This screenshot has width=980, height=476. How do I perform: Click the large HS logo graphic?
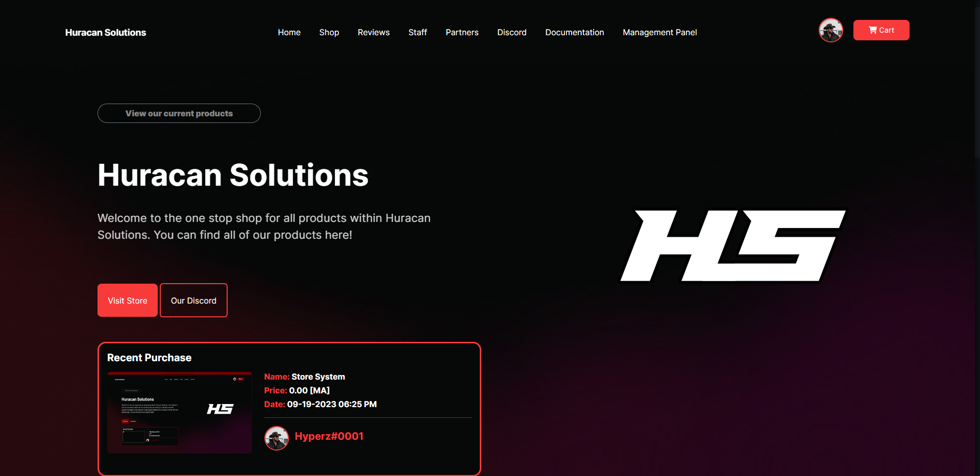click(x=733, y=245)
